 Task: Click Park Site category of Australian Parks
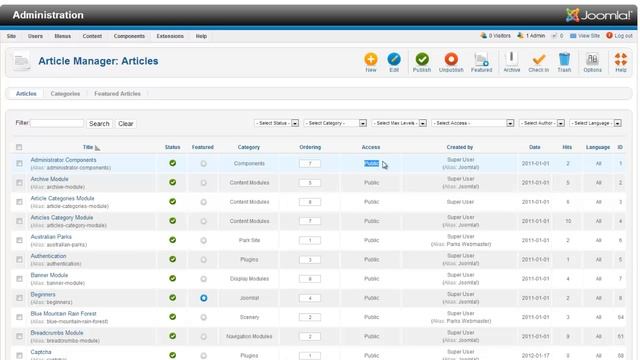point(249,240)
